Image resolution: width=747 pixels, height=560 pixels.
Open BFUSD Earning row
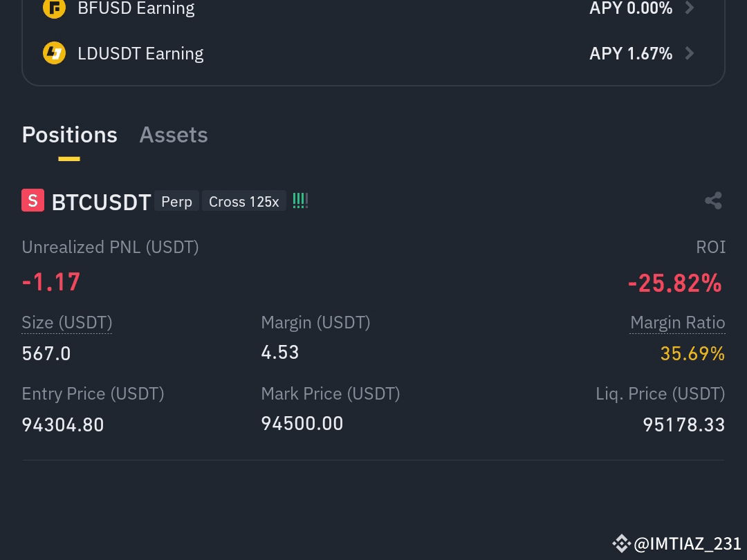tap(373, 8)
